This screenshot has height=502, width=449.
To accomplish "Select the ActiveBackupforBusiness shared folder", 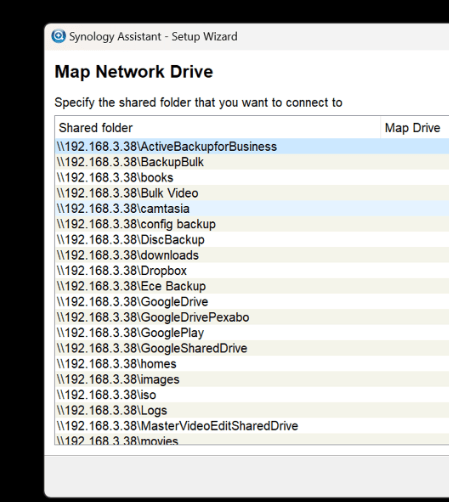I will pyautogui.click(x=252, y=146).
